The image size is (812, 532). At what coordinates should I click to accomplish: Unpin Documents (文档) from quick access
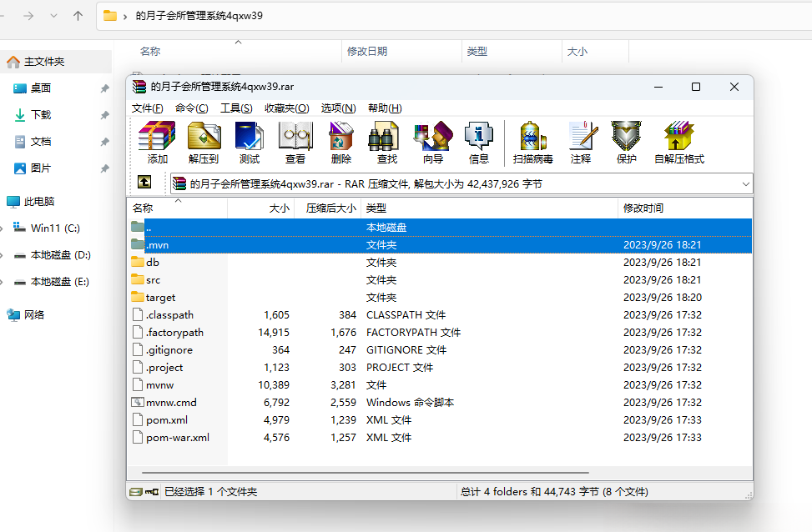(104, 142)
